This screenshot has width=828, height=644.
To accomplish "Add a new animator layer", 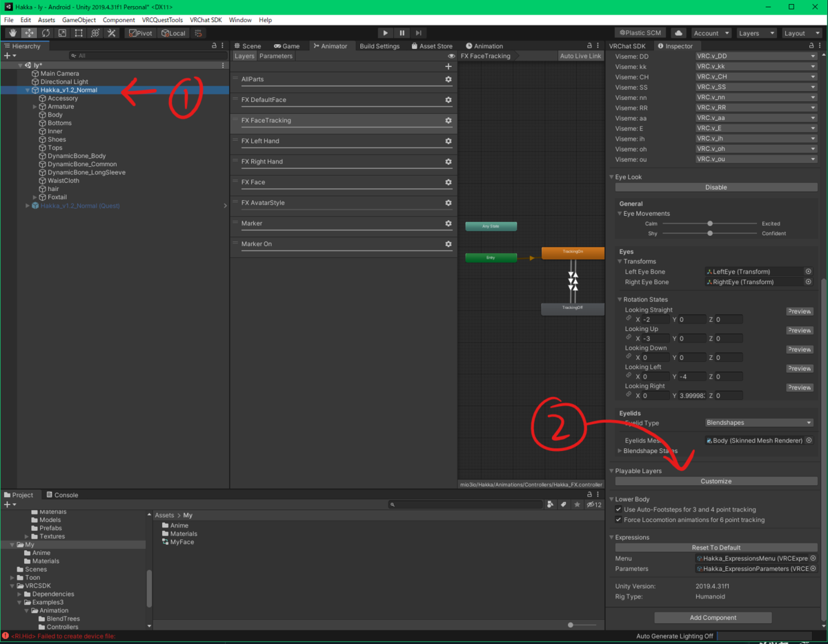I will pyautogui.click(x=448, y=66).
